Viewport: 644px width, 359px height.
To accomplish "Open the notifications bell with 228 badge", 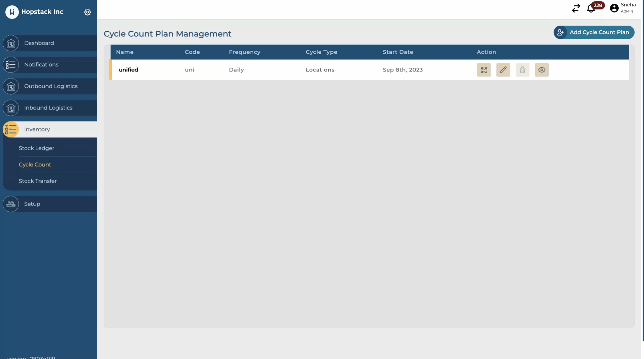I will (x=591, y=8).
